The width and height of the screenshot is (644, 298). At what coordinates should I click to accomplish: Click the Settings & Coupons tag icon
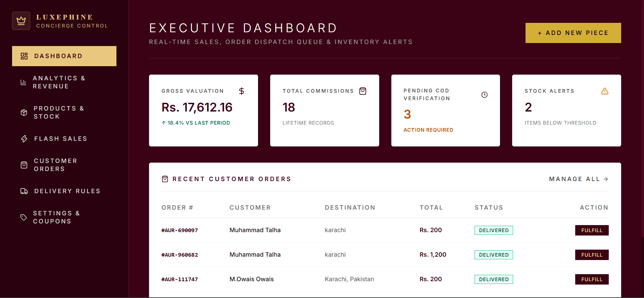coord(23,217)
